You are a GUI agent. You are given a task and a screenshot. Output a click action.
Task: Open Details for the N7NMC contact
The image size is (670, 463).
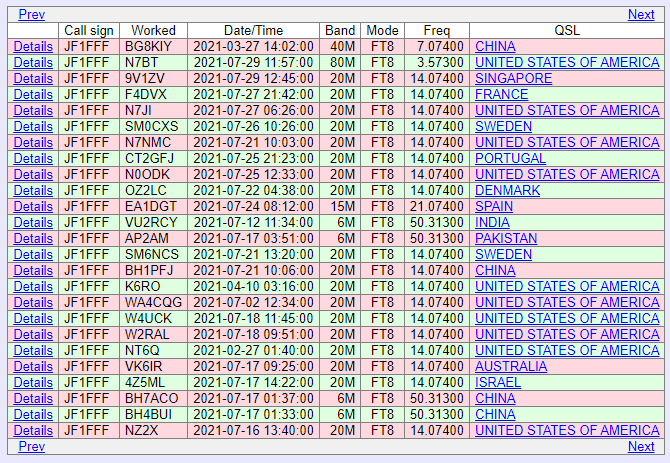point(33,143)
